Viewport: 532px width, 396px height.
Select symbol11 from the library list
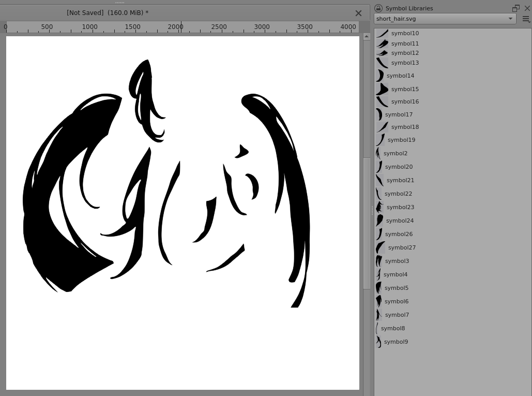pyautogui.click(x=405, y=43)
